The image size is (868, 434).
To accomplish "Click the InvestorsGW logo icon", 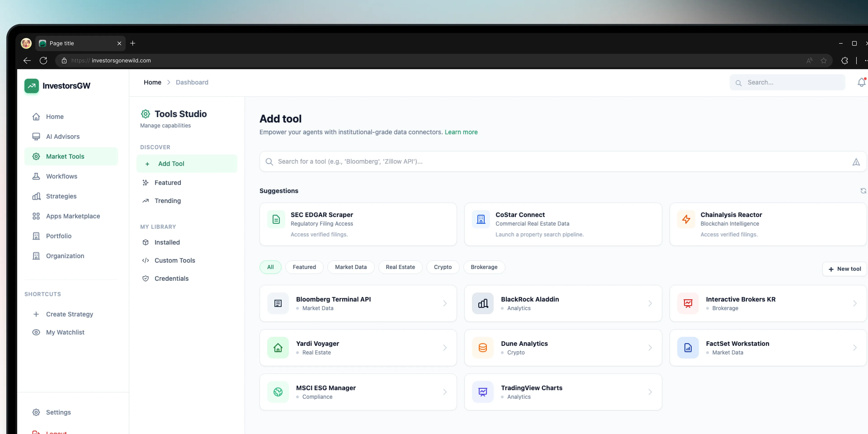I will 32,86.
